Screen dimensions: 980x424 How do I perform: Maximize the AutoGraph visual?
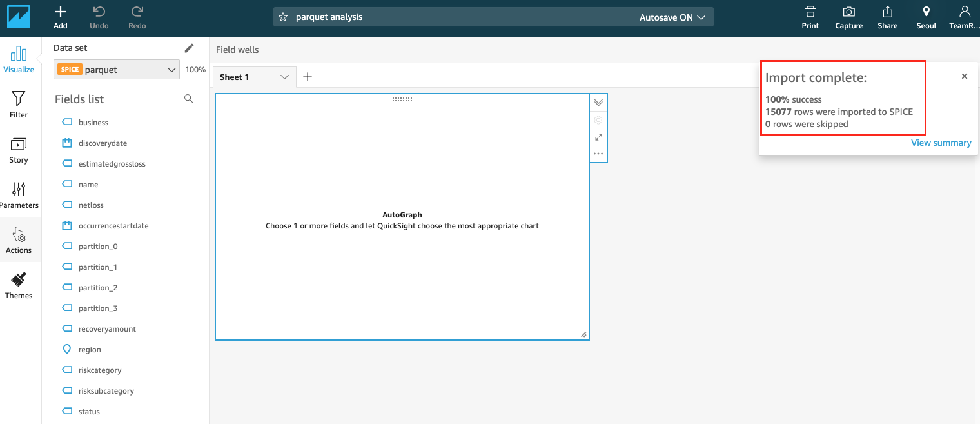point(598,137)
